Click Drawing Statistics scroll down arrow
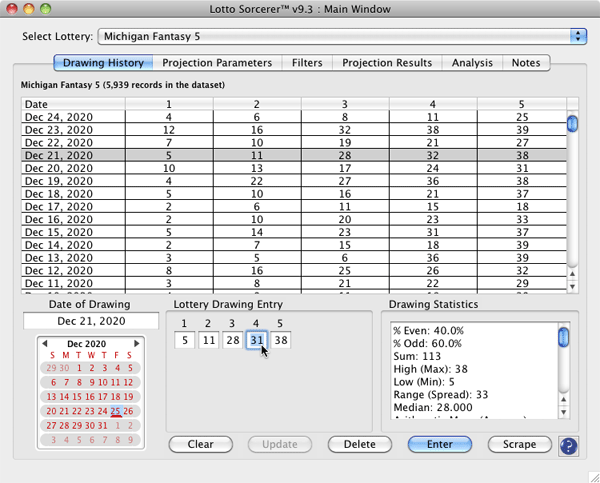The height and width of the screenshot is (483, 600). click(564, 413)
